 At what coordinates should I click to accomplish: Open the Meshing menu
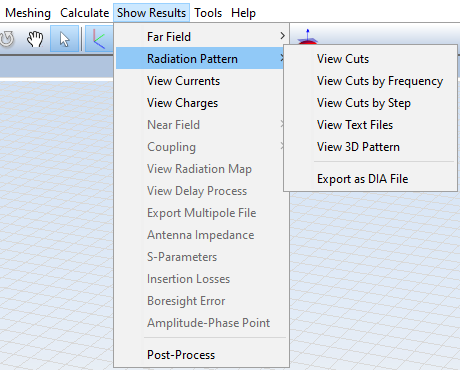[x=28, y=13]
